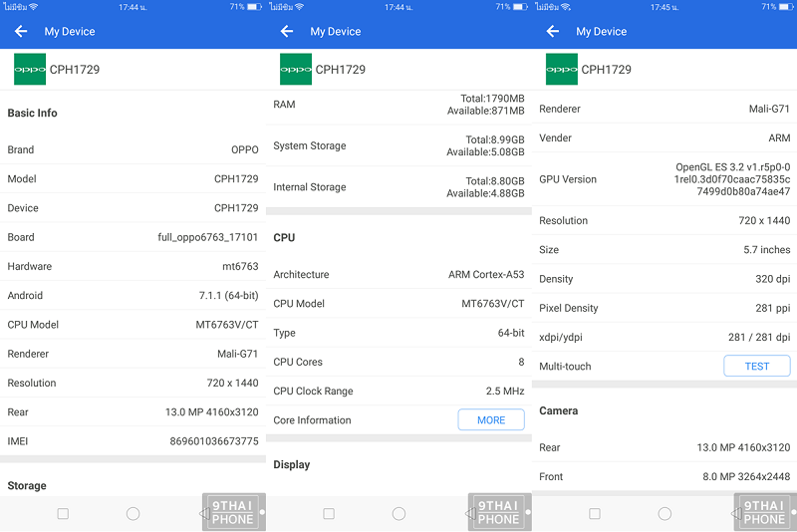
Task: Tap the recent apps square under Storage heading
Action: tap(63, 514)
